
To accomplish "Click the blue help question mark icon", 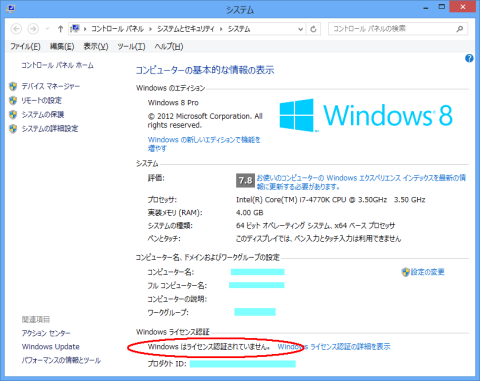I will pos(469,59).
